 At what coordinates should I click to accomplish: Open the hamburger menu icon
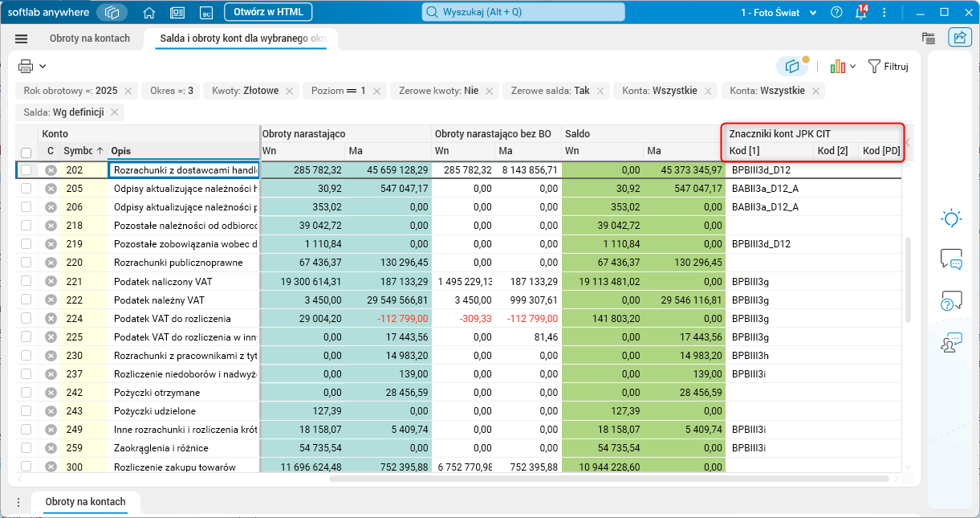pyautogui.click(x=22, y=39)
